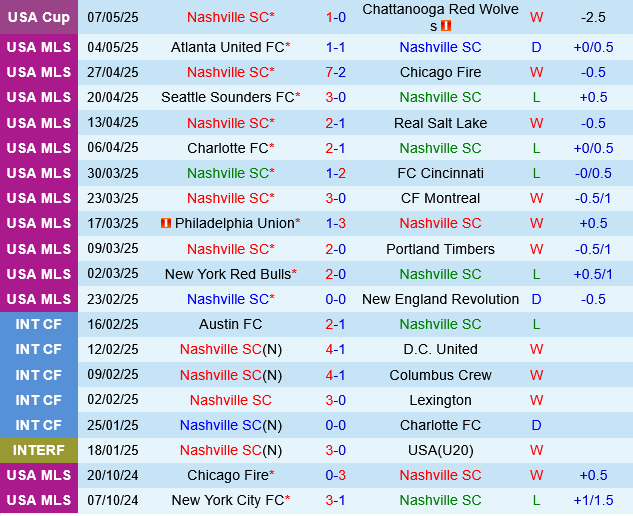Viewport: 633px width, 516px height.
Task: Select the Charlotte FC home team on 06/04/25
Action: click(228, 148)
